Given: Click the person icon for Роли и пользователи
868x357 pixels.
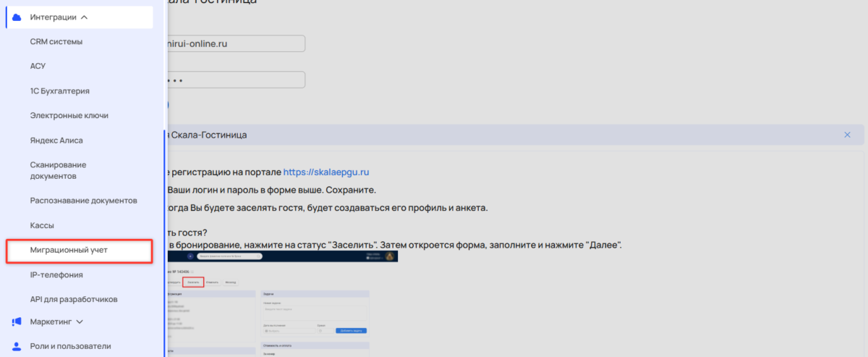Looking at the screenshot, I should [17, 346].
